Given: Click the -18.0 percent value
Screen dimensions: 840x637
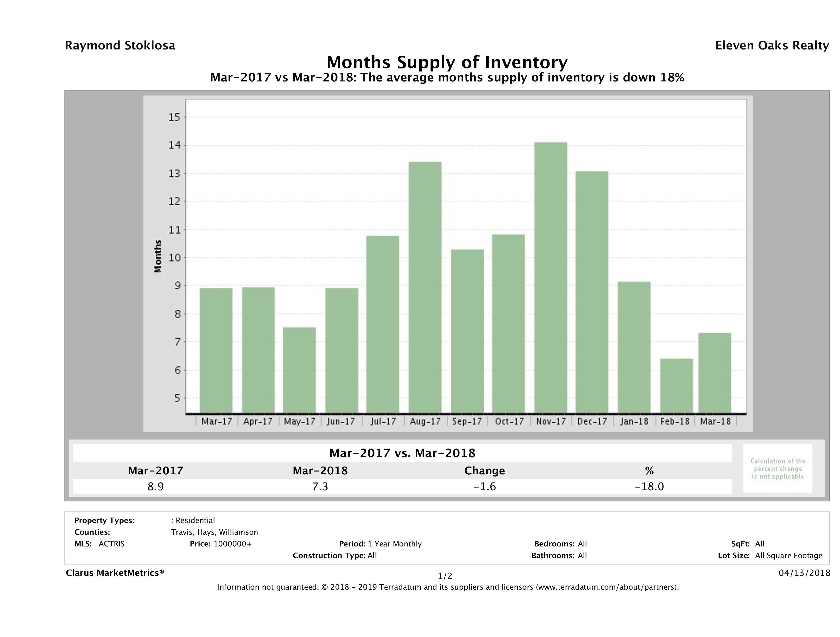Looking at the screenshot, I should click(x=649, y=487).
